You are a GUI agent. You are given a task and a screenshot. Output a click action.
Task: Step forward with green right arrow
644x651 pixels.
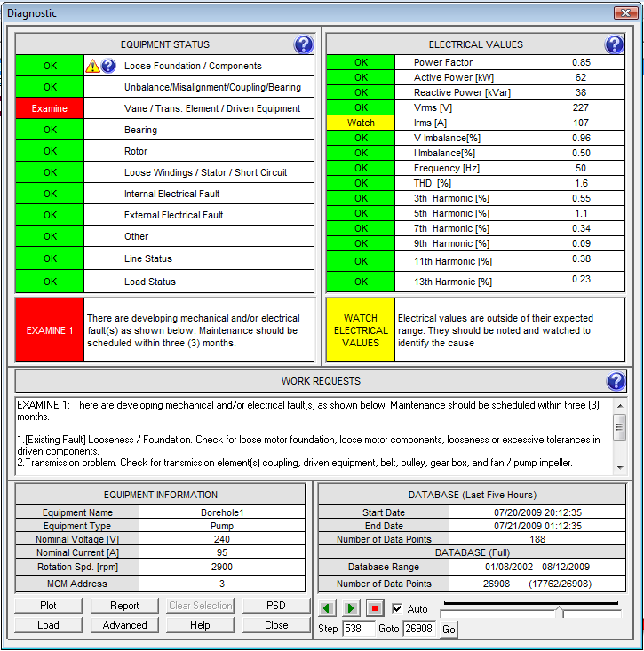tap(351, 609)
